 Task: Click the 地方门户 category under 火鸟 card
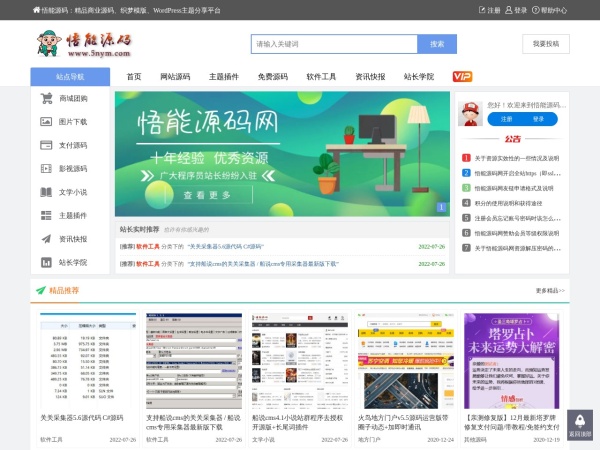click(369, 440)
